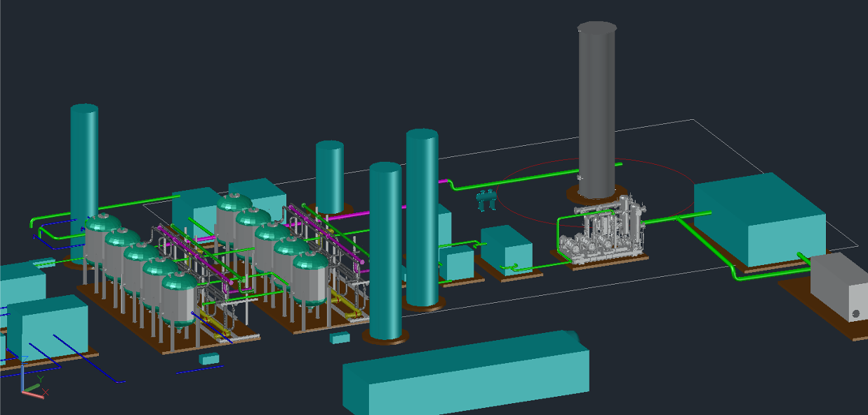This screenshot has height=415, width=868.
Task: Select the leftmost tall teal cylinder tank
Action: 84,161
